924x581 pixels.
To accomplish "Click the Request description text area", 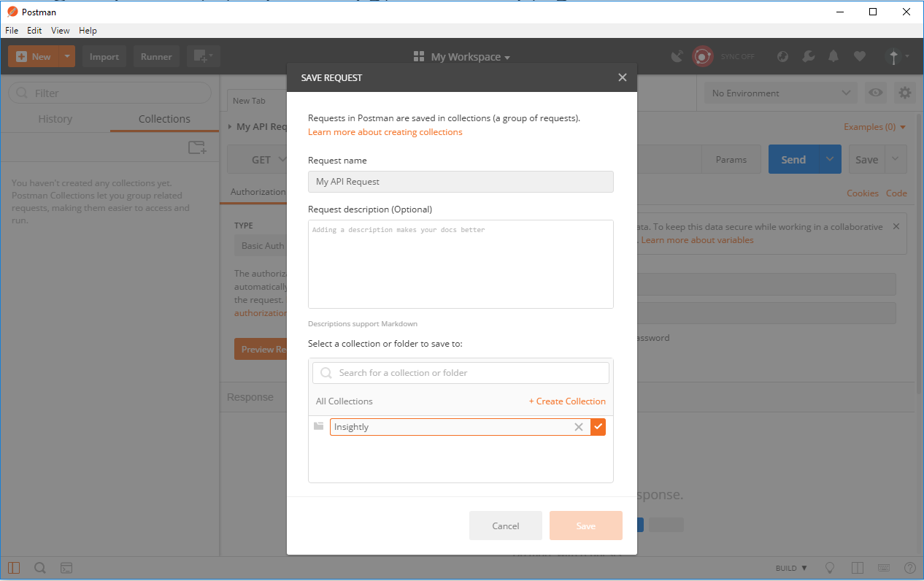I will click(461, 264).
